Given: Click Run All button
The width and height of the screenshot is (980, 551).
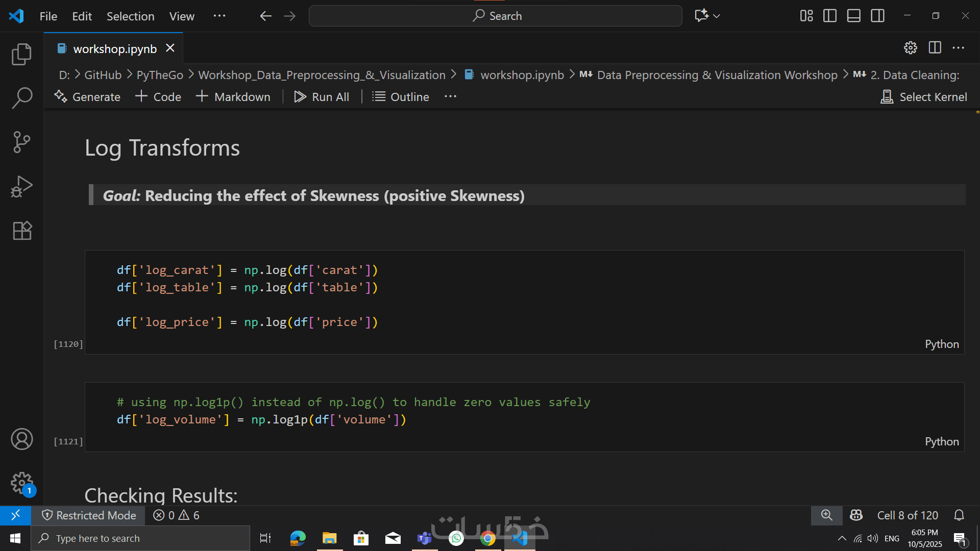Looking at the screenshot, I should [x=322, y=97].
